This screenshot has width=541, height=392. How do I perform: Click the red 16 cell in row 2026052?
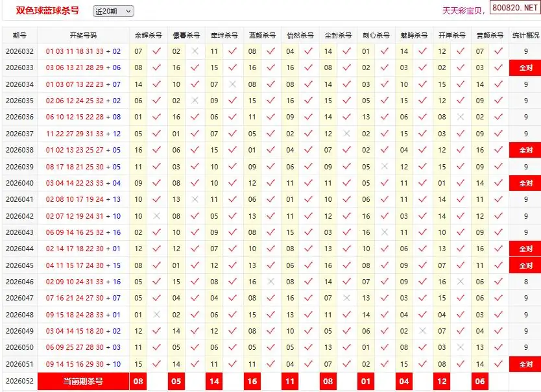tap(252, 382)
